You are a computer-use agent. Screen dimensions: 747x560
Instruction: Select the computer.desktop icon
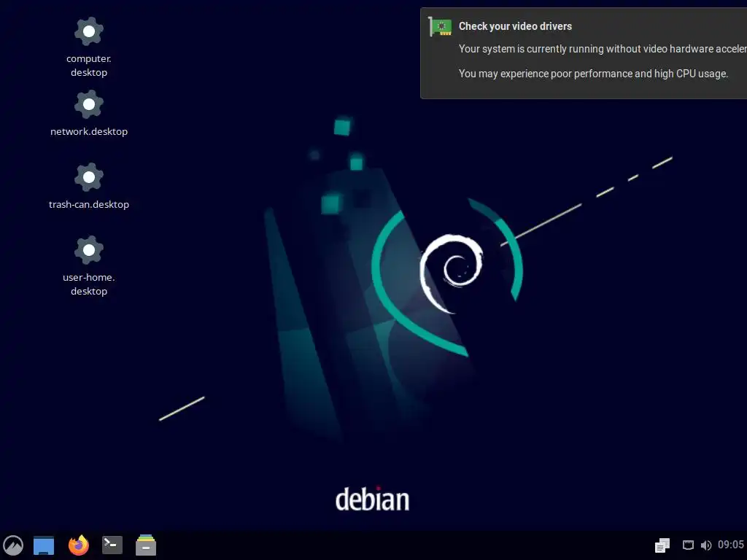(88, 32)
